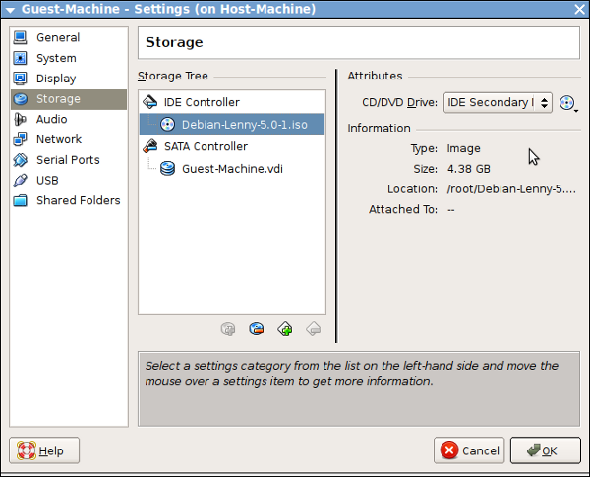Confirm settings with the OK button

click(x=545, y=450)
